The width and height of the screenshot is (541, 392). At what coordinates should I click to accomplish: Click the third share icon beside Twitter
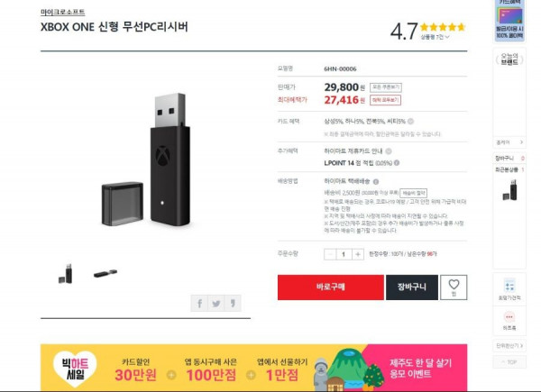tap(233, 304)
